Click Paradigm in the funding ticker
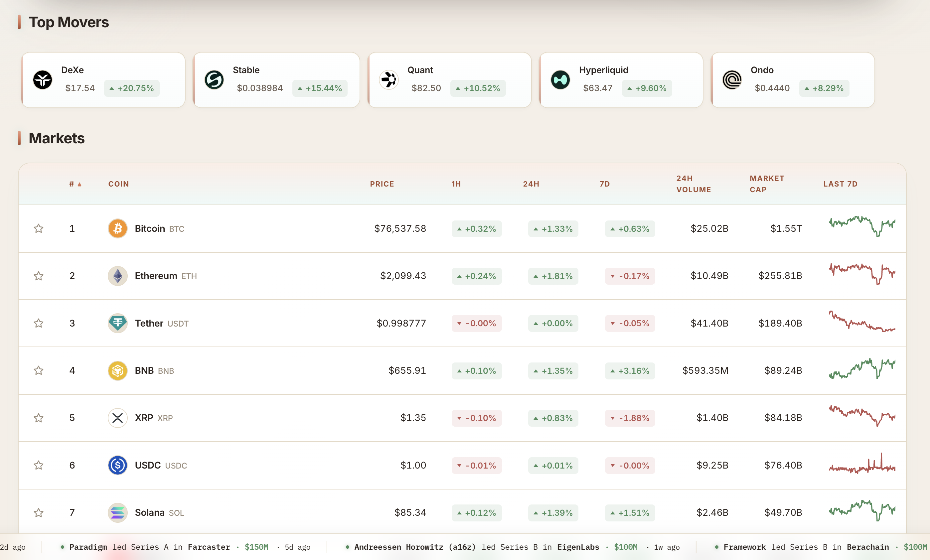930x560 pixels. pos(88,547)
